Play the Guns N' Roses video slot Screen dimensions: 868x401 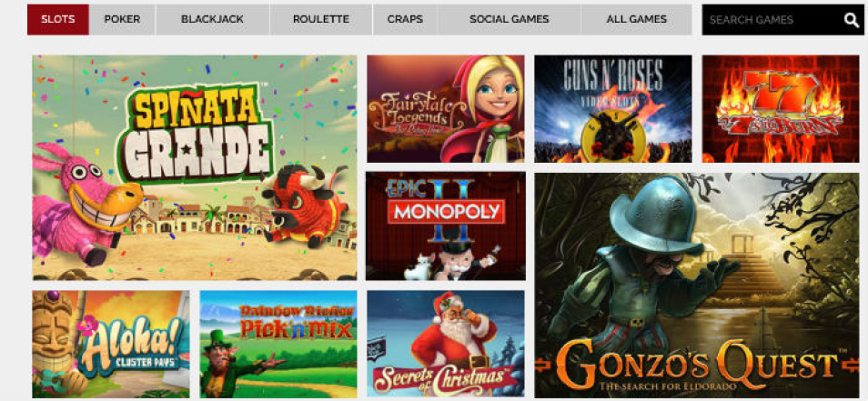pos(613,108)
